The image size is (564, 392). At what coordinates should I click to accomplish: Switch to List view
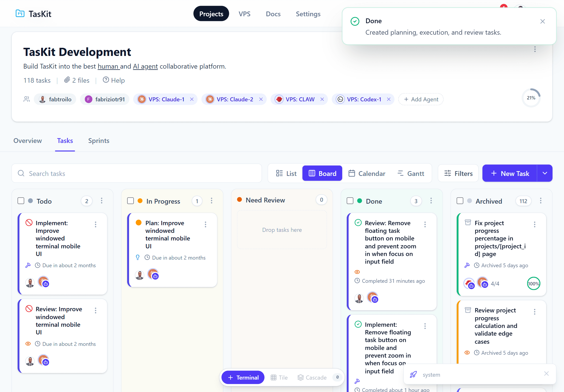[286, 173]
